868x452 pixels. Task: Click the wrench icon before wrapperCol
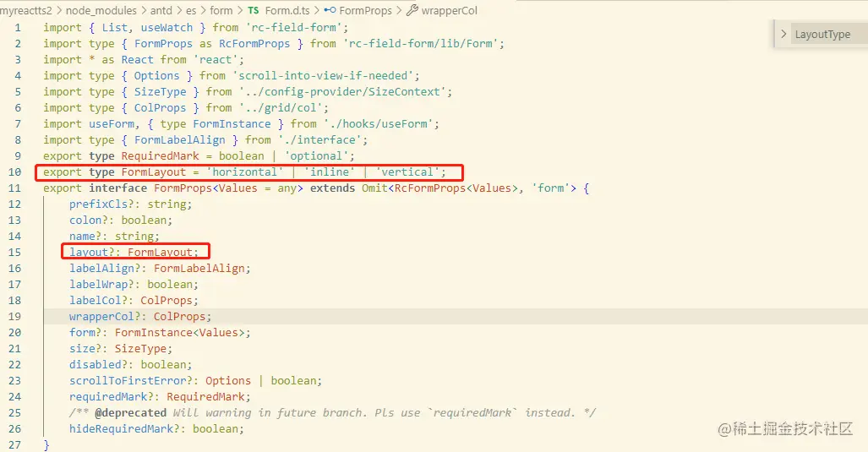412,10
